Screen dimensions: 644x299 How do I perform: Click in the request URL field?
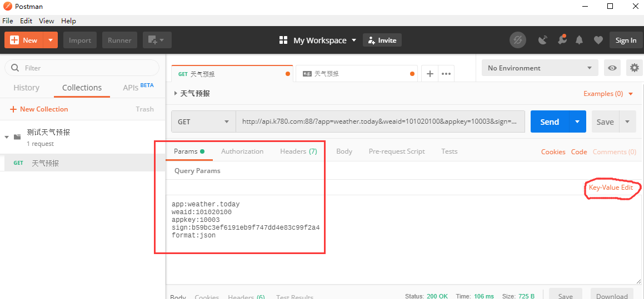tap(380, 122)
